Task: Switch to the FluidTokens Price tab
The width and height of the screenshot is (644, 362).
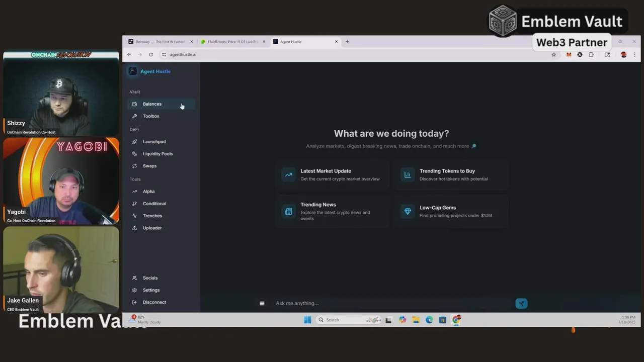Action: point(232,42)
